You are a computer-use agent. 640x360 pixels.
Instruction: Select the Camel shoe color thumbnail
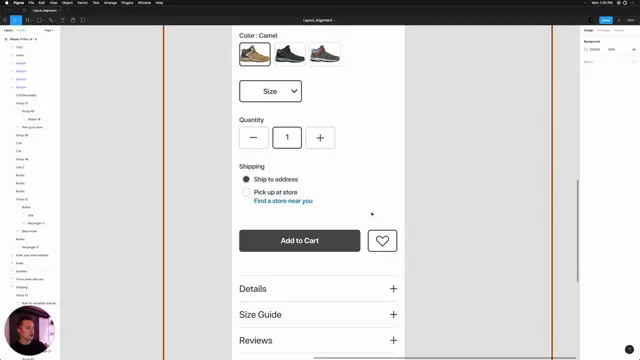(x=255, y=54)
